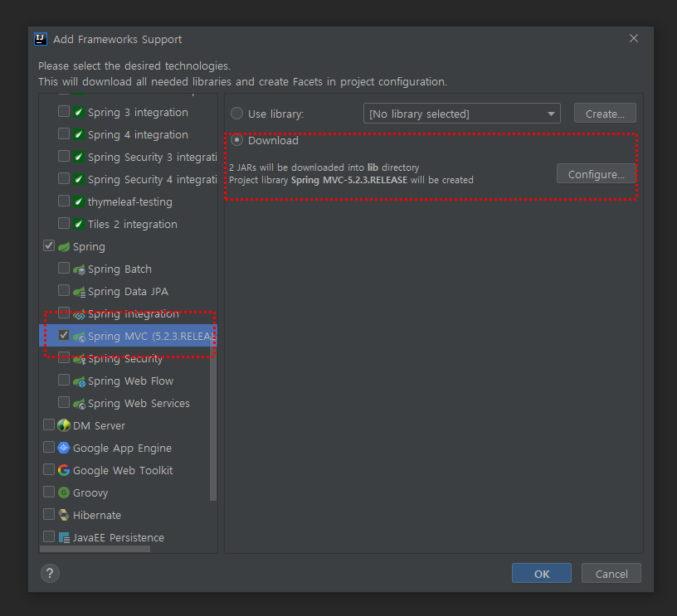Confirm with the OK button
The width and height of the screenshot is (677, 616).
pyautogui.click(x=542, y=573)
